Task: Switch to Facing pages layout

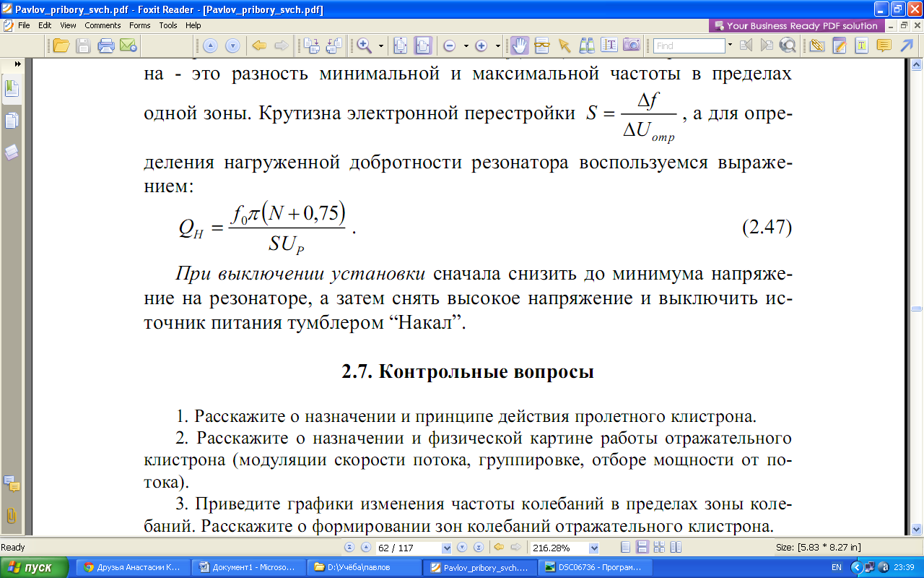Action: click(x=658, y=548)
